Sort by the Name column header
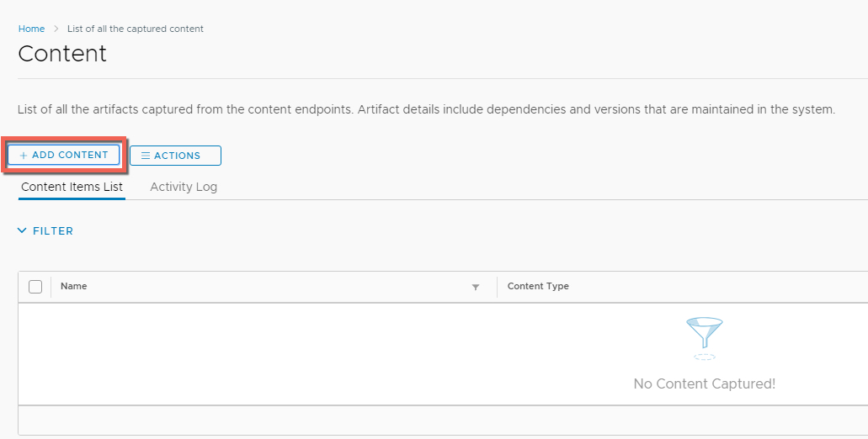Screen dimensions: 868x439 (74, 286)
